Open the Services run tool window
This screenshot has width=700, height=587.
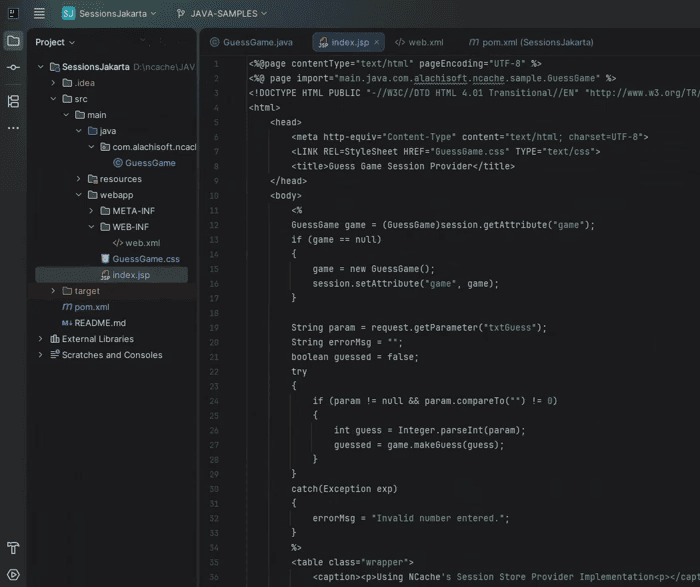point(13,575)
